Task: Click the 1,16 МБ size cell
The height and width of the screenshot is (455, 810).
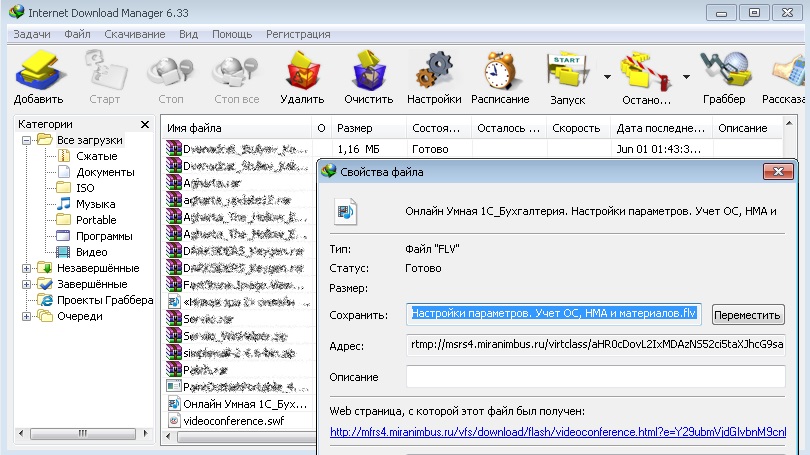Action: point(359,149)
